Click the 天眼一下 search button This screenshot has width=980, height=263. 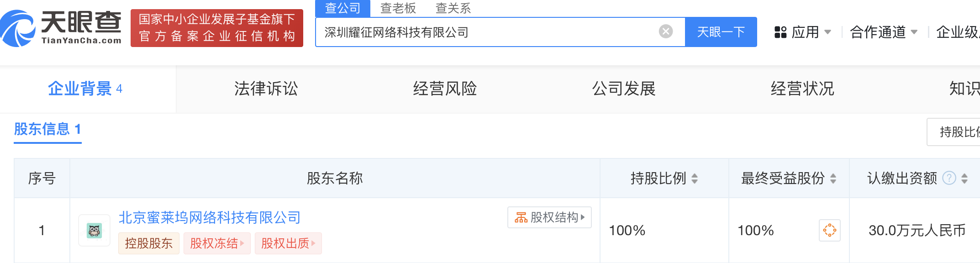click(721, 32)
